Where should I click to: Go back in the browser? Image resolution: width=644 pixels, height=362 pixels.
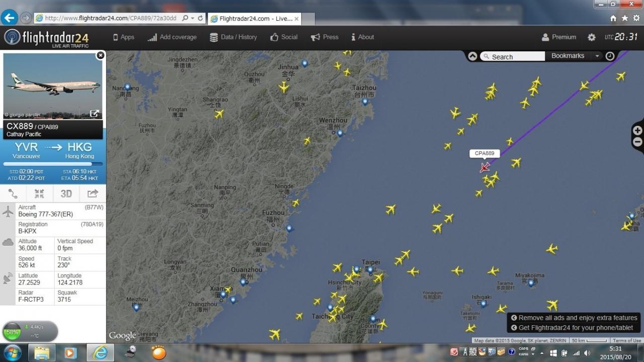click(x=9, y=18)
